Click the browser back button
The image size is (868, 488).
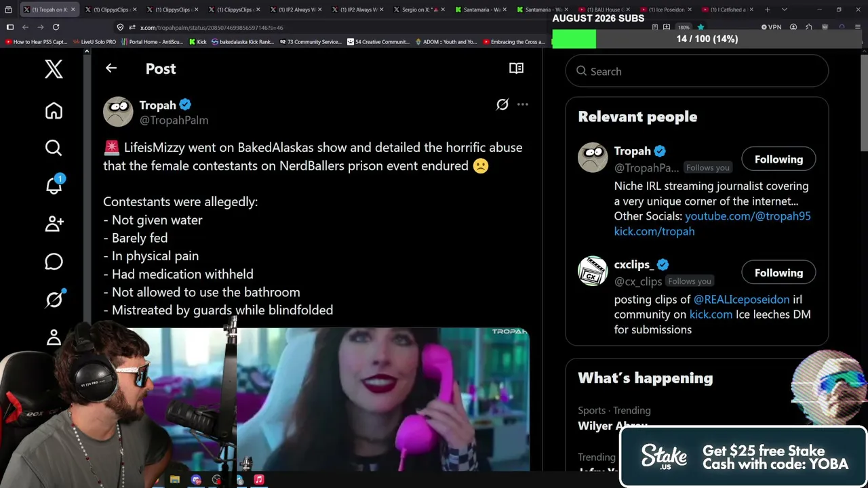[x=25, y=27]
